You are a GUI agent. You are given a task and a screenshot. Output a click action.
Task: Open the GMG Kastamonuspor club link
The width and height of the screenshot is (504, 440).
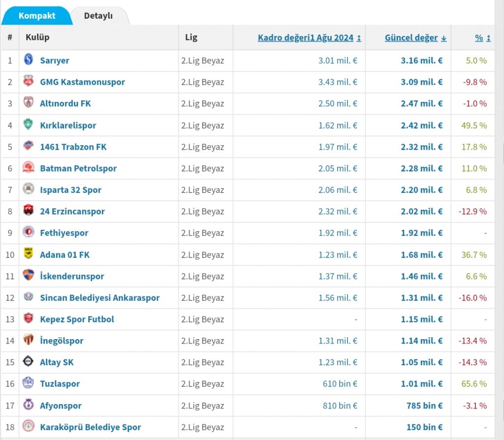tap(82, 82)
